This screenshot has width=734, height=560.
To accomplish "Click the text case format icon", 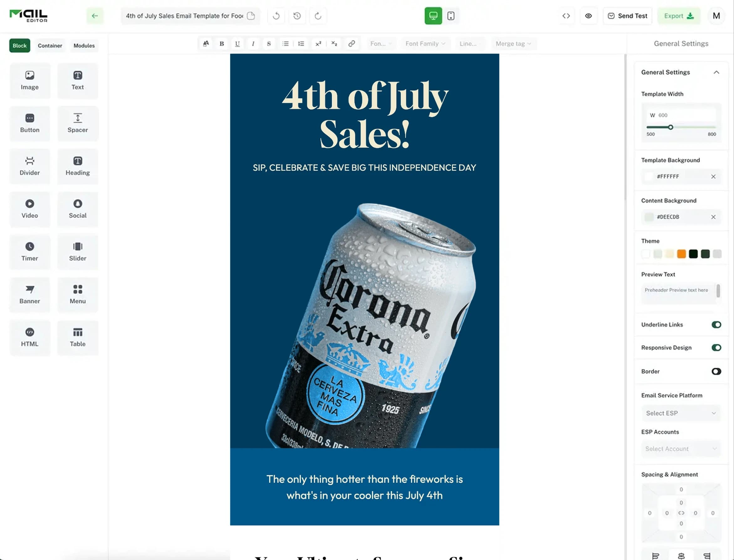I will (206, 44).
